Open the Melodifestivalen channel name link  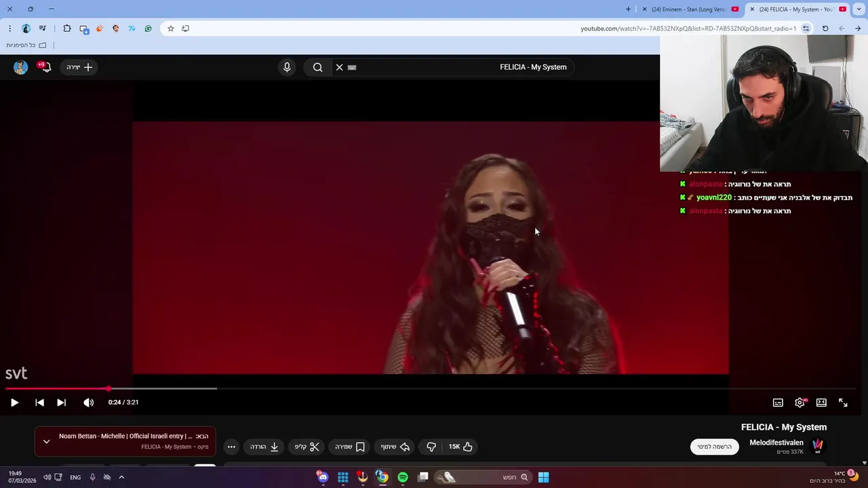coord(776,443)
